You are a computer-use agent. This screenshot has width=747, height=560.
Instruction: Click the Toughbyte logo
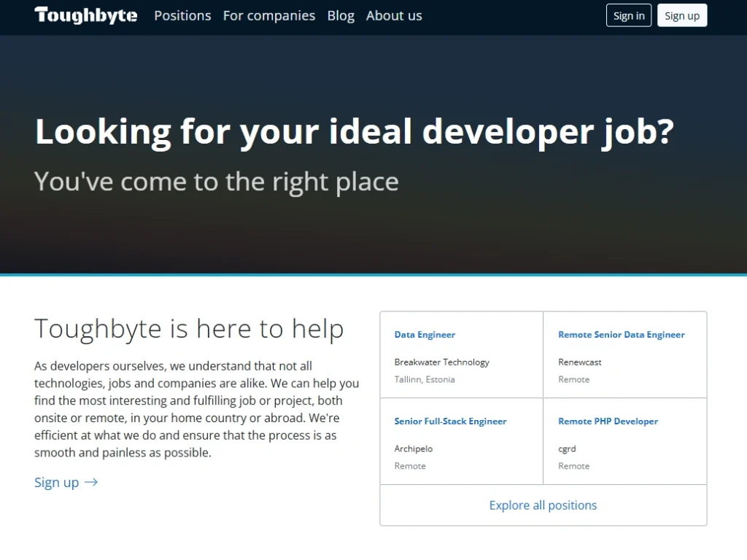point(86,16)
